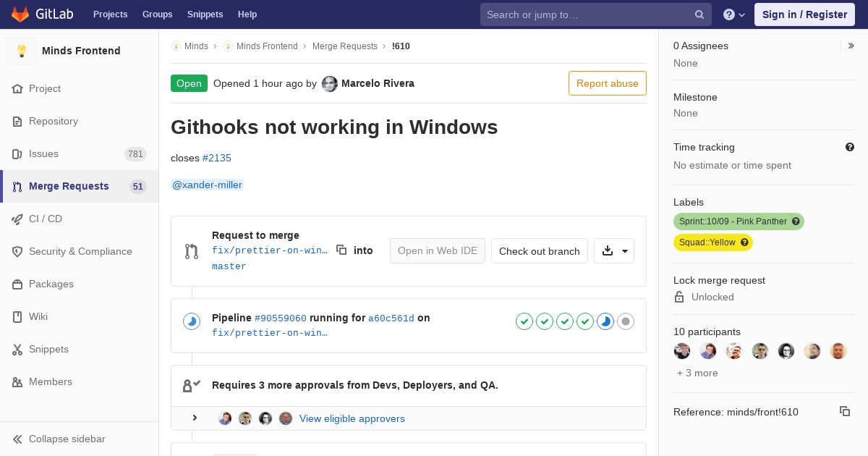The width and height of the screenshot is (868, 456).
Task: Click the Unlocked lock icon
Action: (x=679, y=297)
